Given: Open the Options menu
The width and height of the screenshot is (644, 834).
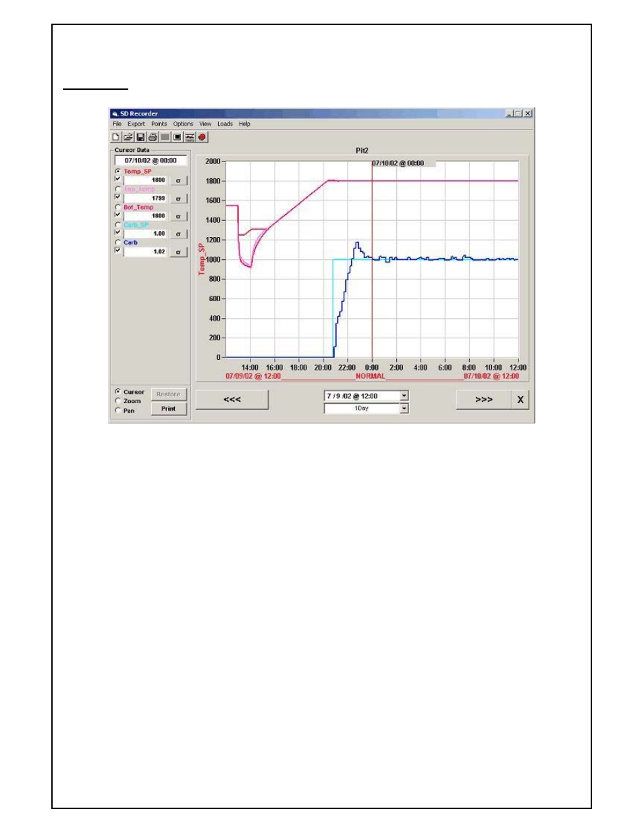Looking at the screenshot, I should [183, 124].
